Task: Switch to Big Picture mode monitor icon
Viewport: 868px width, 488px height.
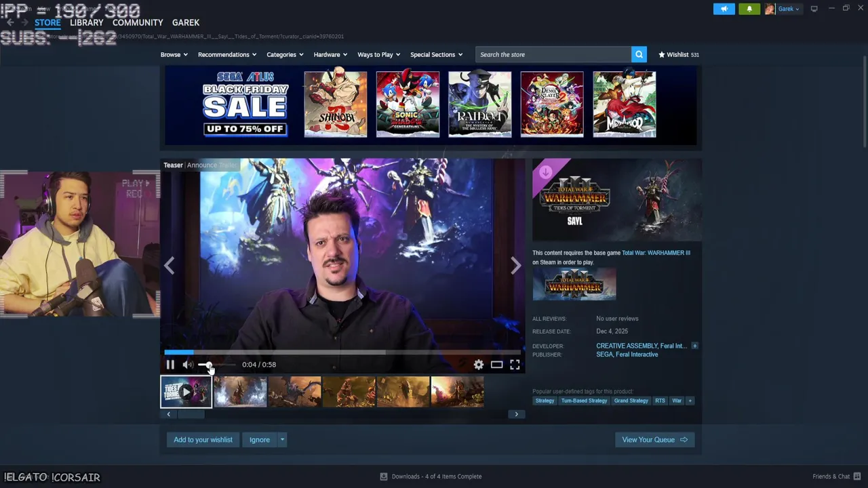Action: [x=814, y=9]
